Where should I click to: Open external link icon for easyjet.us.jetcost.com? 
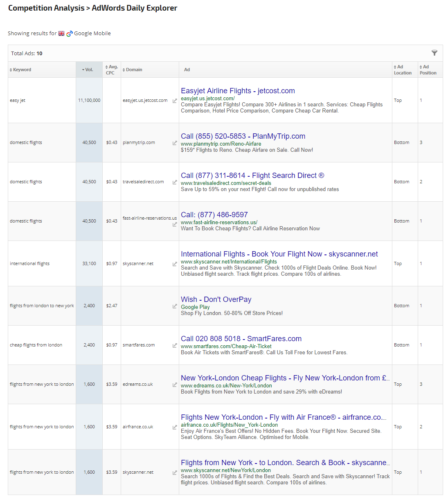(175, 101)
